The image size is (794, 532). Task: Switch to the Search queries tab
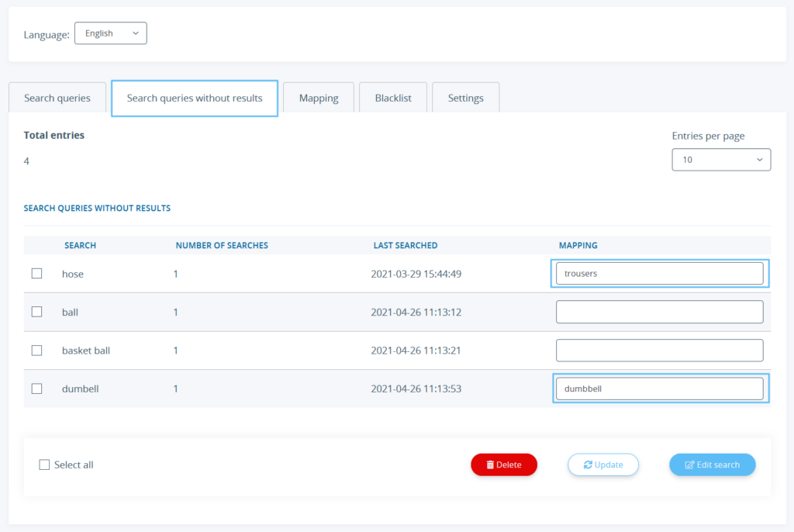[57, 97]
